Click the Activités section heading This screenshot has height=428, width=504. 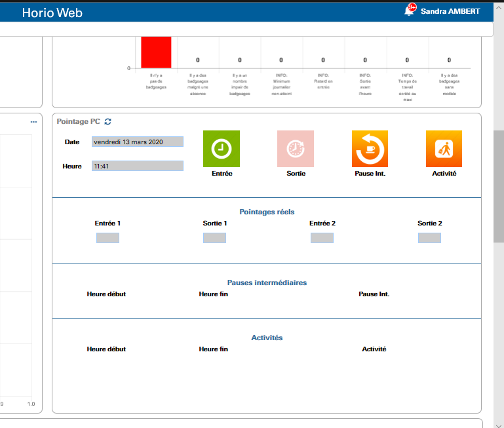coord(267,338)
